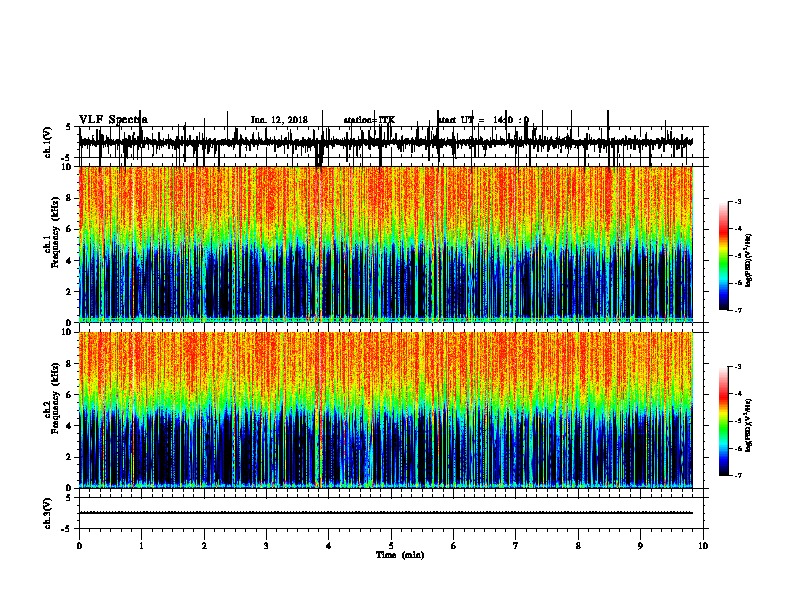Select the ch.1 spectrogram colorbar
This screenshot has width=792, height=612.
[x=723, y=256]
